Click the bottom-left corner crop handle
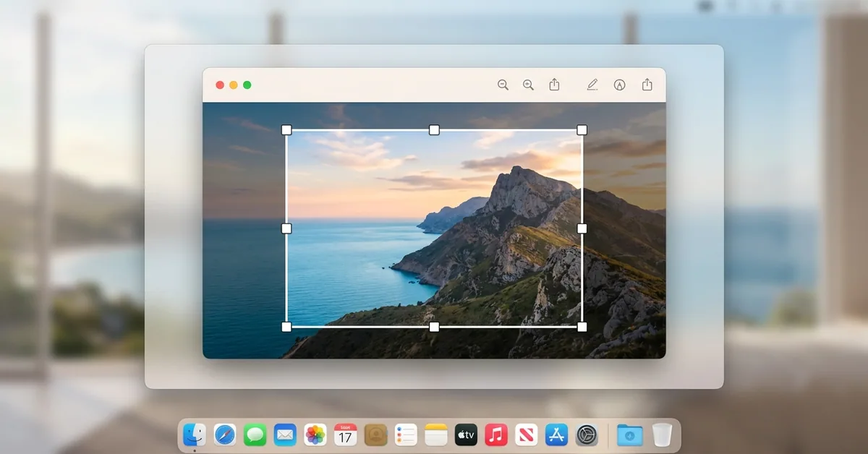868x454 pixels. click(x=286, y=327)
